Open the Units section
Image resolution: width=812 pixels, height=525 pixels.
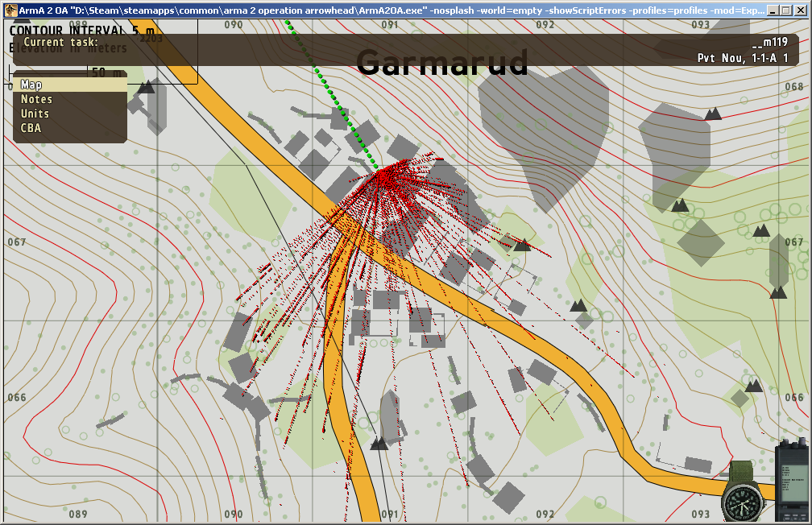point(35,114)
